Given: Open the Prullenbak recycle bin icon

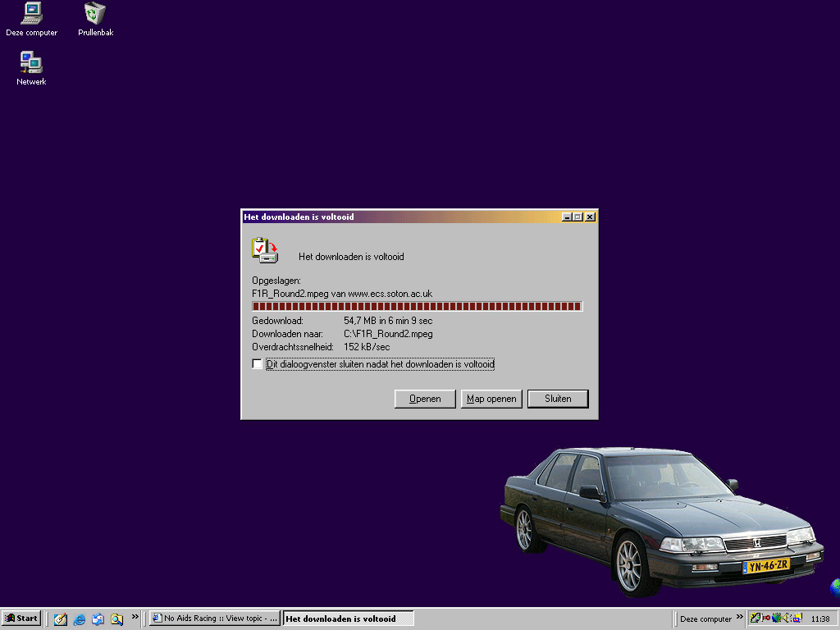Looking at the screenshot, I should [x=95, y=13].
